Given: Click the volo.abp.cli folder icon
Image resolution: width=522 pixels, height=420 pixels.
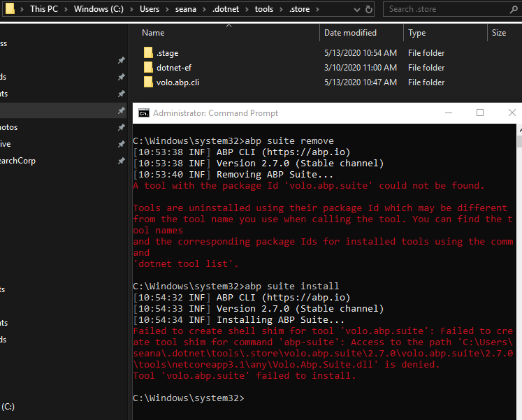Looking at the screenshot, I should pos(148,82).
